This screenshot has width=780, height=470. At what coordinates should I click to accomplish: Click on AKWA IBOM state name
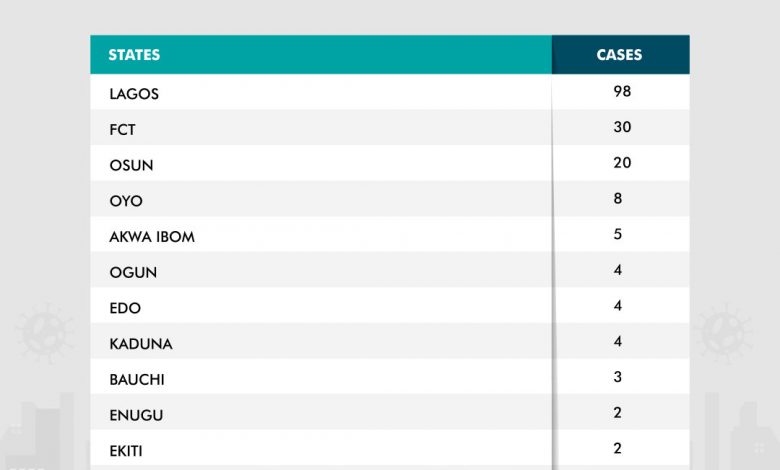(152, 237)
